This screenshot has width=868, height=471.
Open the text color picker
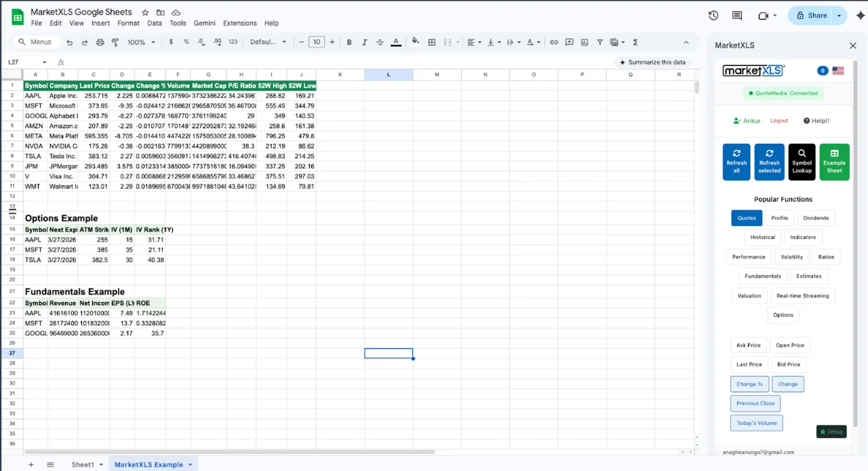pyautogui.click(x=396, y=42)
